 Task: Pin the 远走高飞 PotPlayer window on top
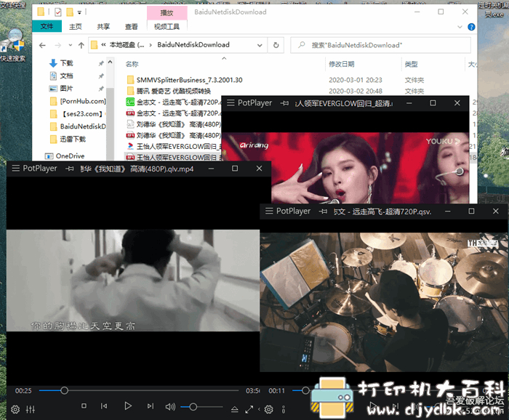(323, 211)
